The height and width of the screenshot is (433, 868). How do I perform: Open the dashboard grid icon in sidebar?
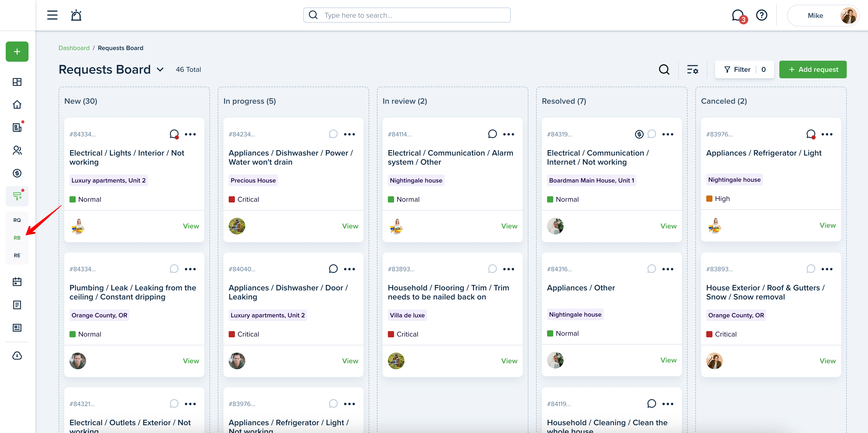17,82
